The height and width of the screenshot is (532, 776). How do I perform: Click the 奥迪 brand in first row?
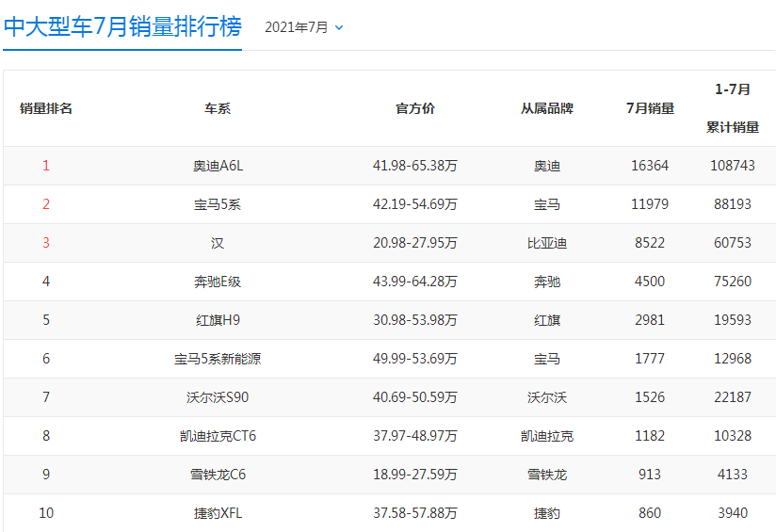(547, 166)
